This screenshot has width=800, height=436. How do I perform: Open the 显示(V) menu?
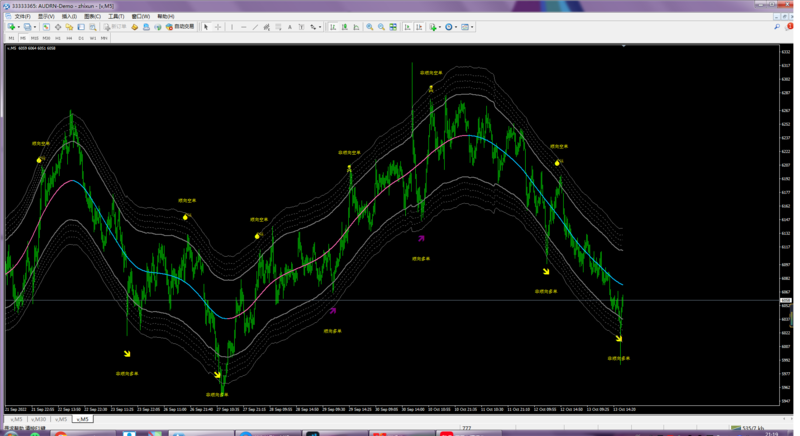click(46, 16)
